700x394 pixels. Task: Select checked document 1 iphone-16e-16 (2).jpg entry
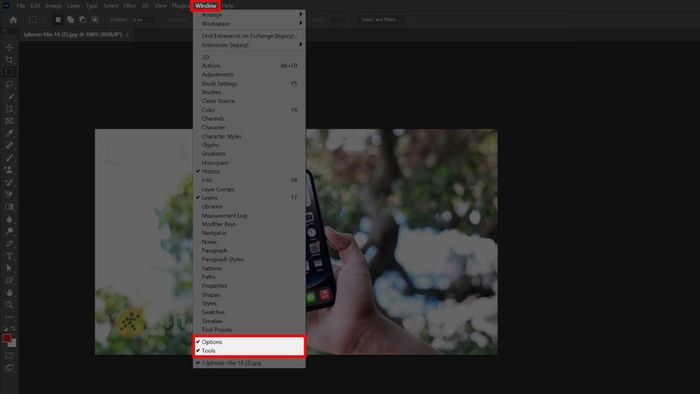pos(249,363)
